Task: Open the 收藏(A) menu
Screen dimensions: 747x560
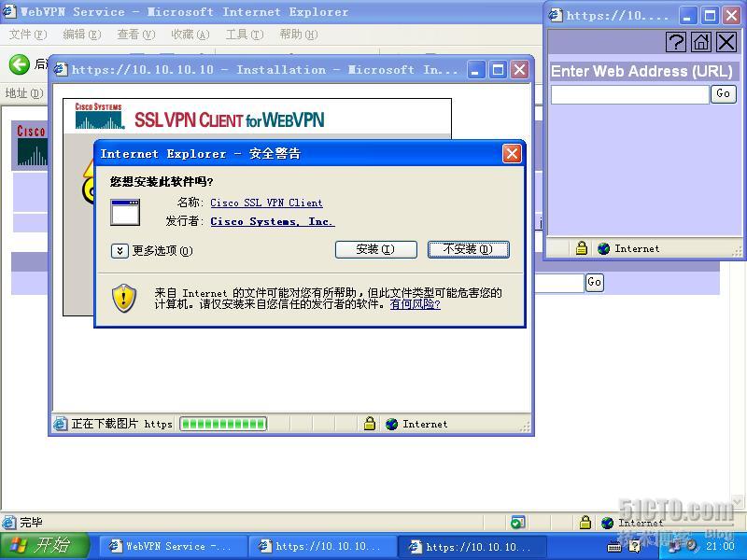Action: point(190,35)
